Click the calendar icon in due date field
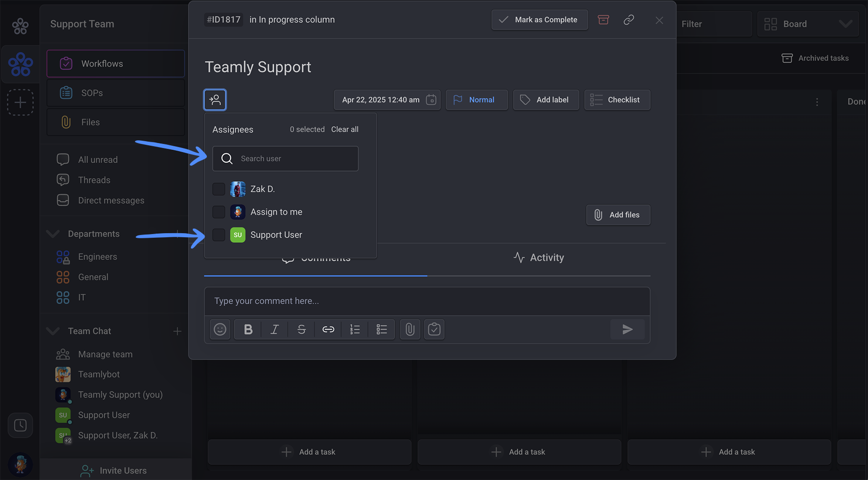Image resolution: width=868 pixels, height=480 pixels. [x=431, y=100]
